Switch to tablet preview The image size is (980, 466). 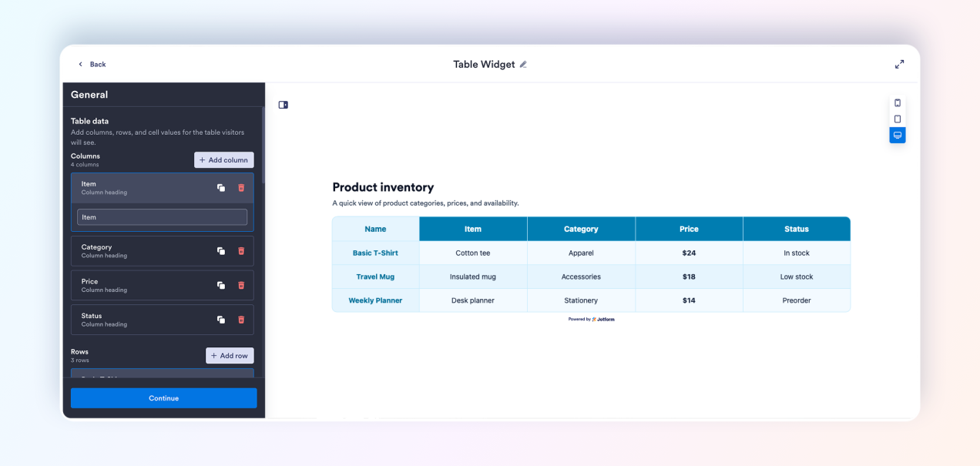898,119
